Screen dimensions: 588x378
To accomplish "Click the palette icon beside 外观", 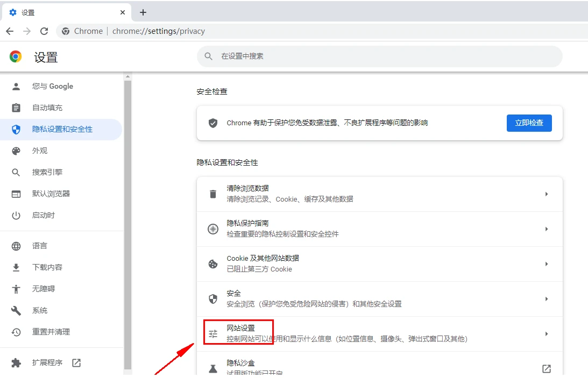I will coord(16,151).
